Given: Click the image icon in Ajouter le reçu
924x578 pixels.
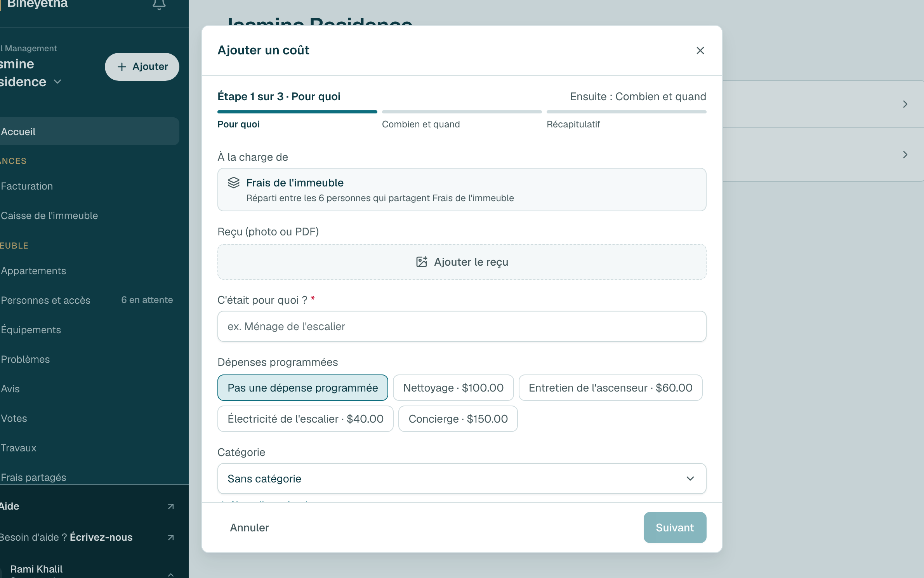Looking at the screenshot, I should point(422,262).
